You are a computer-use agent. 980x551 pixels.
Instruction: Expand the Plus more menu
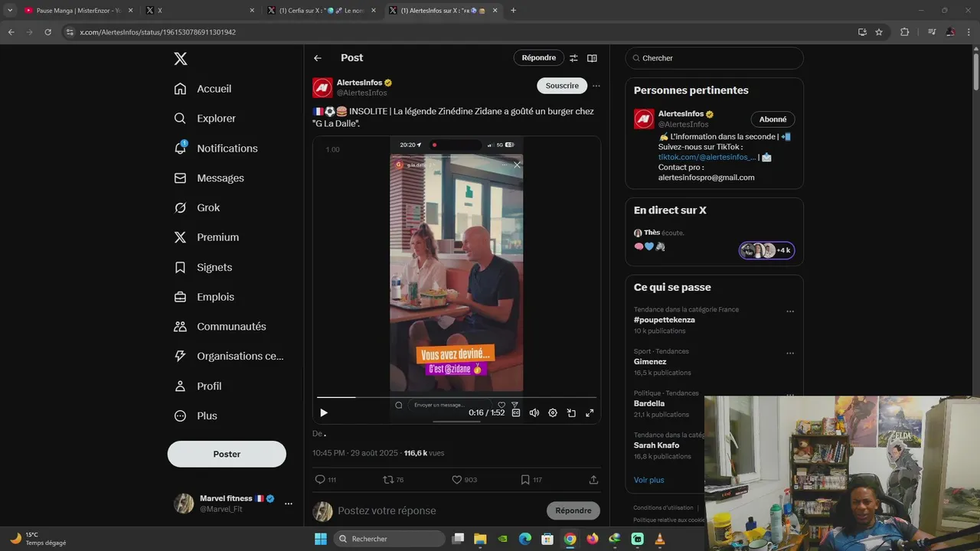tap(196, 416)
